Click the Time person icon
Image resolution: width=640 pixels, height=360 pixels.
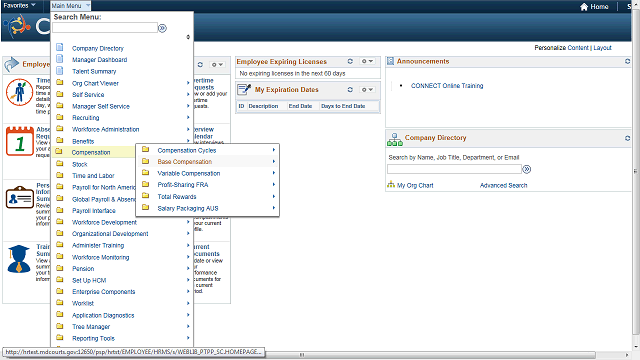[19, 92]
